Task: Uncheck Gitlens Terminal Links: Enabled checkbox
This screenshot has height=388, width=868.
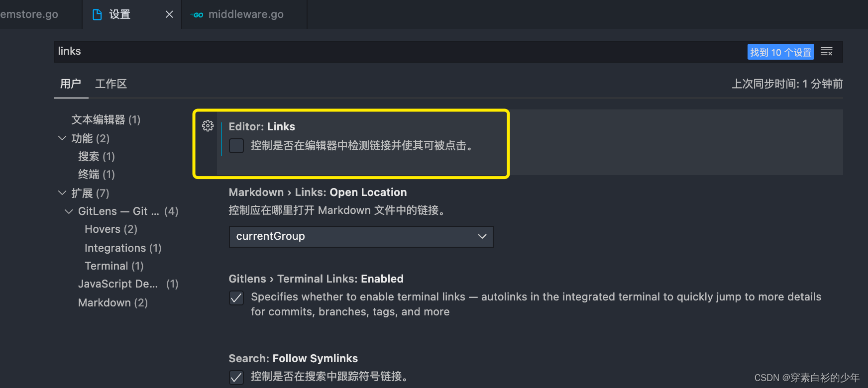Action: 236,297
